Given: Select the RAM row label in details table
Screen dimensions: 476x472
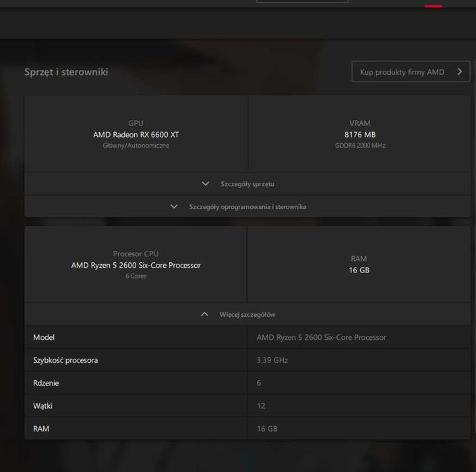Looking at the screenshot, I should [x=41, y=429].
